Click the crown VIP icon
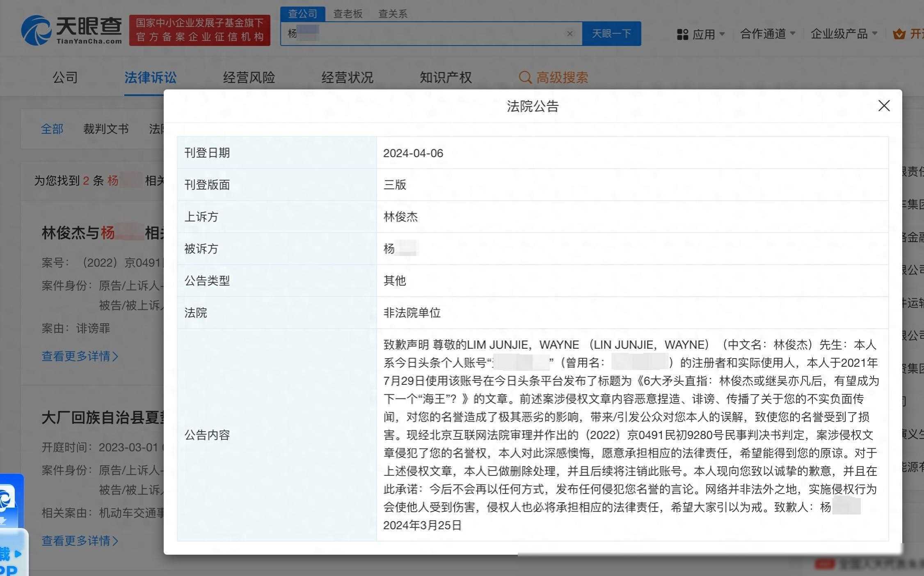This screenshot has width=924, height=576. click(899, 34)
